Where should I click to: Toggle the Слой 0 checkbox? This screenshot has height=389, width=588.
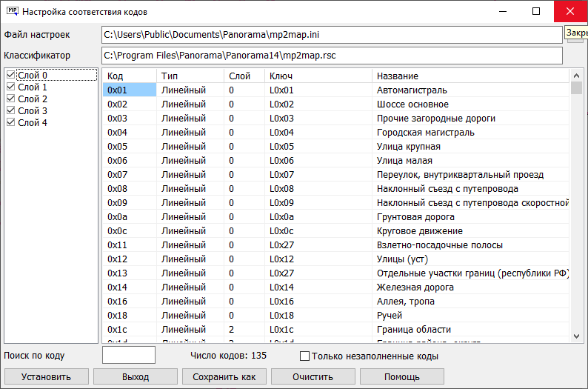[10, 75]
